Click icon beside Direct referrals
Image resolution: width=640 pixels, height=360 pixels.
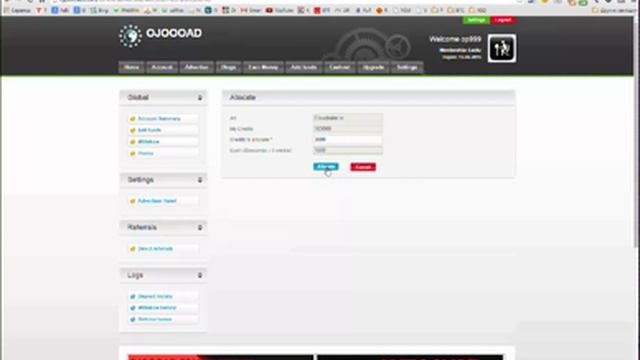click(x=132, y=249)
